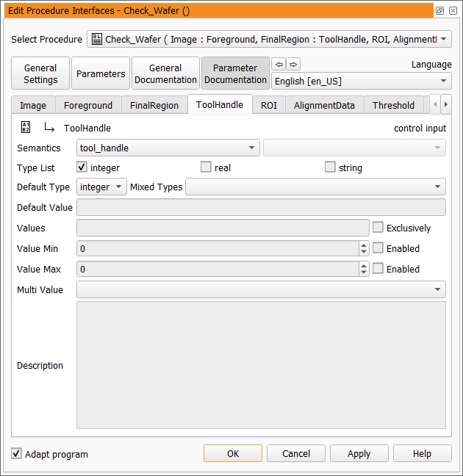Switch to the AlignmentData tab
This screenshot has height=476, width=463.
tap(324, 105)
